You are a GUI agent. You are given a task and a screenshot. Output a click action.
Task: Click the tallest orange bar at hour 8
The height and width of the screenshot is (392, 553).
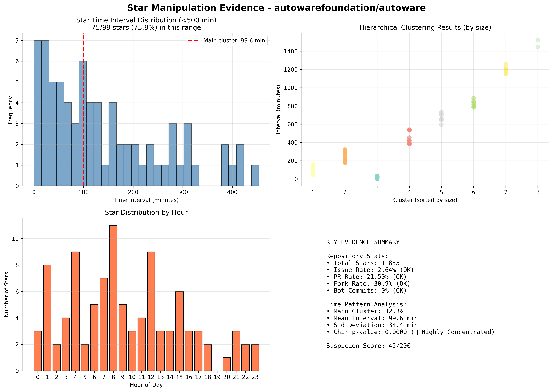point(113,298)
